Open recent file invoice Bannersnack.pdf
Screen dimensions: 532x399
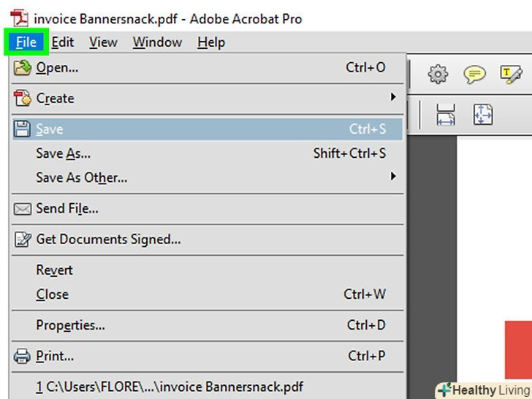point(169,387)
